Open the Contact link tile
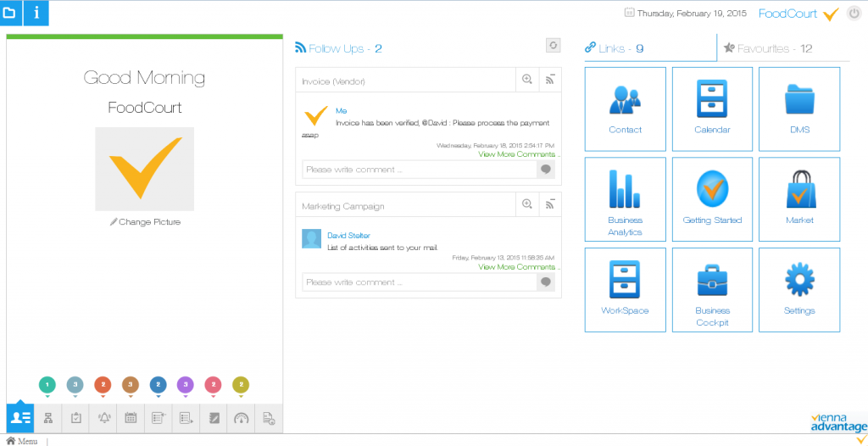This screenshot has height=446, width=868. [x=625, y=109]
